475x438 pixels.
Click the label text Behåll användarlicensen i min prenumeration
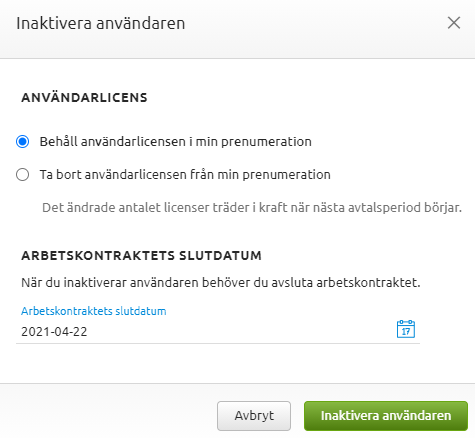176,142
